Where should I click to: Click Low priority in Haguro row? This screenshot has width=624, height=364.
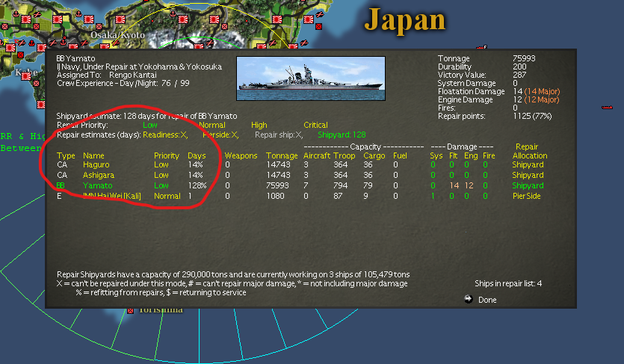161,164
